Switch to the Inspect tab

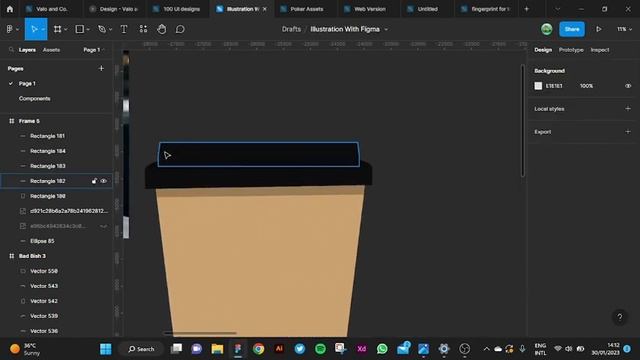600,50
